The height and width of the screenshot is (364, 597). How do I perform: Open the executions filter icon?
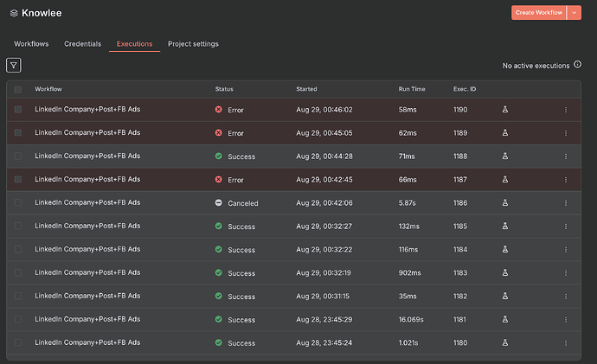[x=14, y=65]
